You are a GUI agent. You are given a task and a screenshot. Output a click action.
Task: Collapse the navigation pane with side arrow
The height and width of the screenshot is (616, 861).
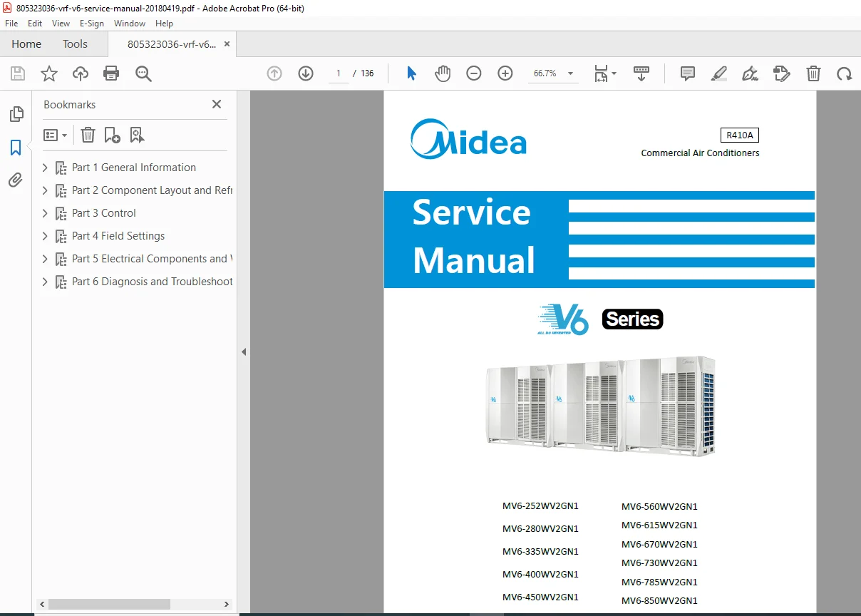pyautogui.click(x=244, y=351)
